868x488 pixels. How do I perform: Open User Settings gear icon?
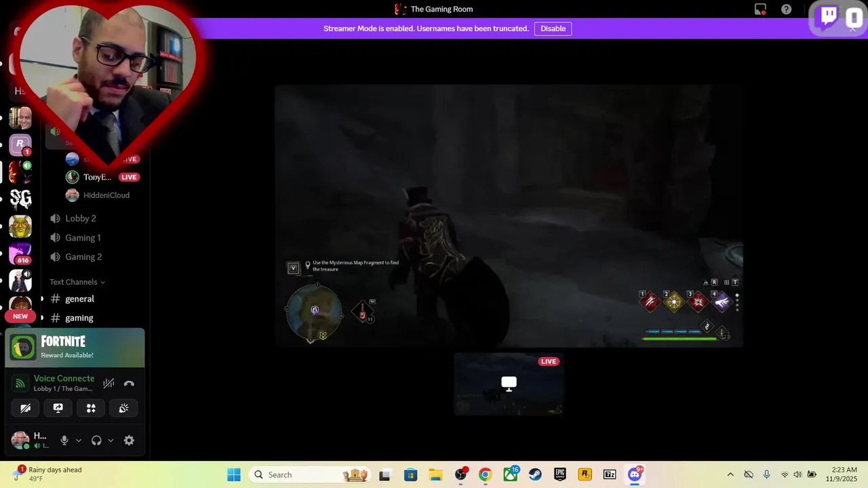point(129,441)
